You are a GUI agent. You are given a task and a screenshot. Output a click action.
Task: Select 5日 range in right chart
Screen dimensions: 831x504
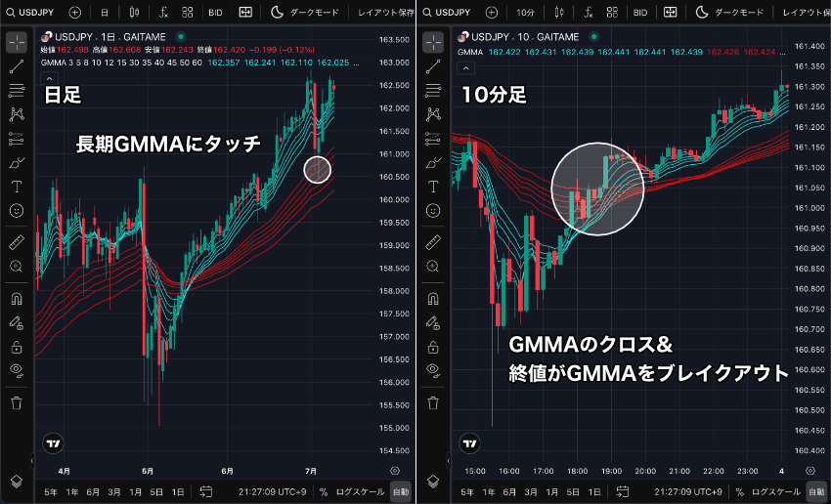[573, 492]
